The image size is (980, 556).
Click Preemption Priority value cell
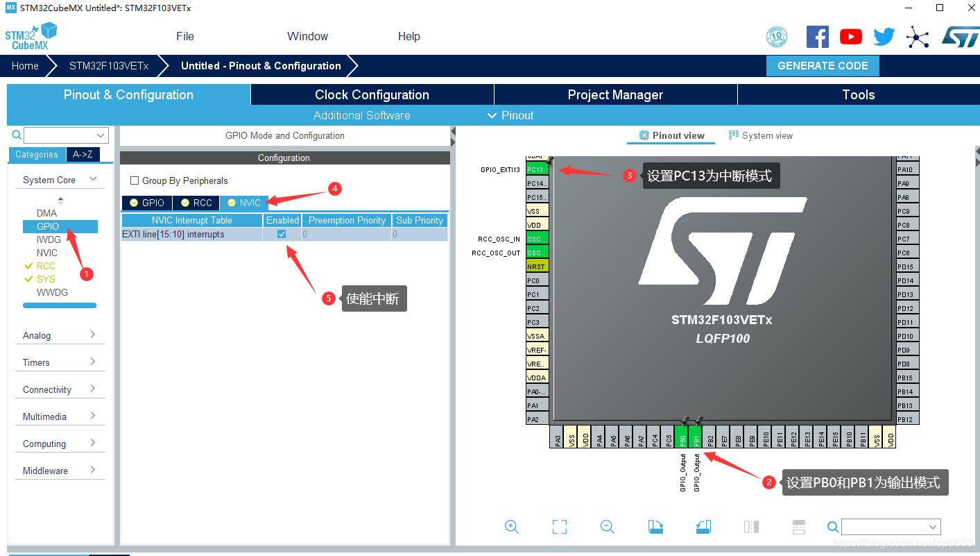(346, 235)
